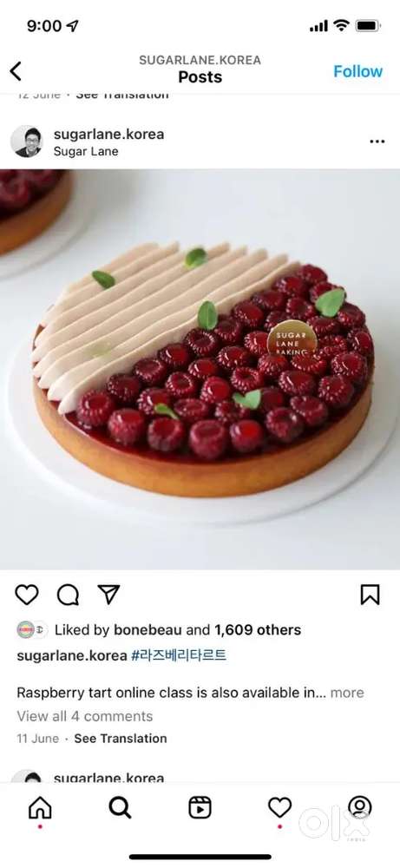The height and width of the screenshot is (868, 400).
Task: Open Reels tab in bottom navigation
Action: [x=200, y=808]
